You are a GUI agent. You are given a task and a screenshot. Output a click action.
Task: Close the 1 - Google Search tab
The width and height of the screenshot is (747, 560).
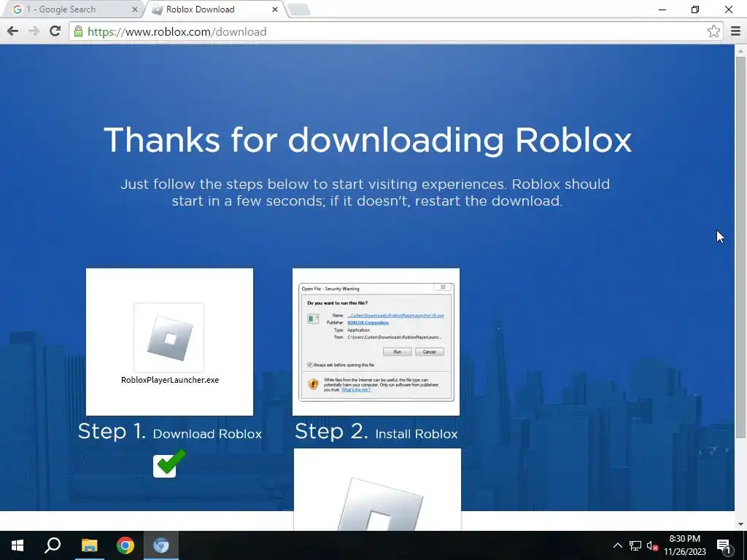[135, 9]
